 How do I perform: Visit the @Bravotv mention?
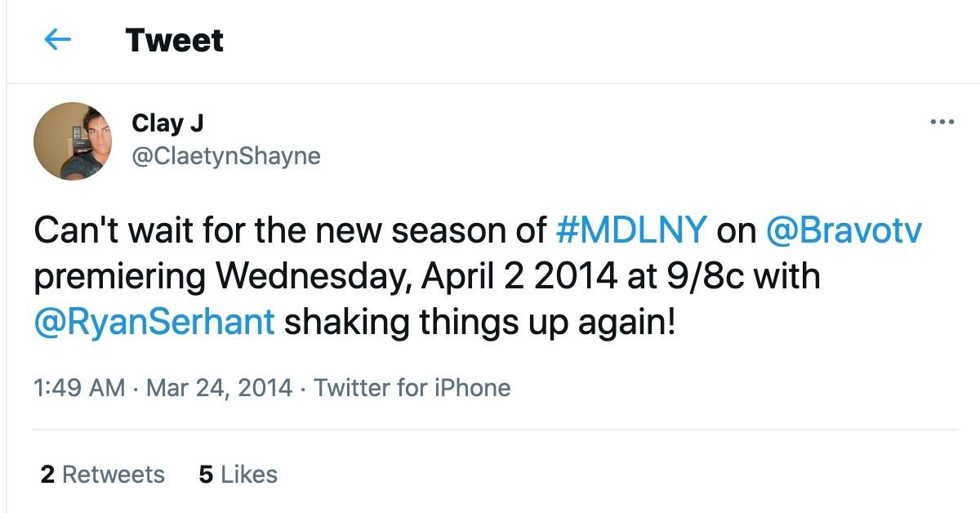tap(844, 231)
